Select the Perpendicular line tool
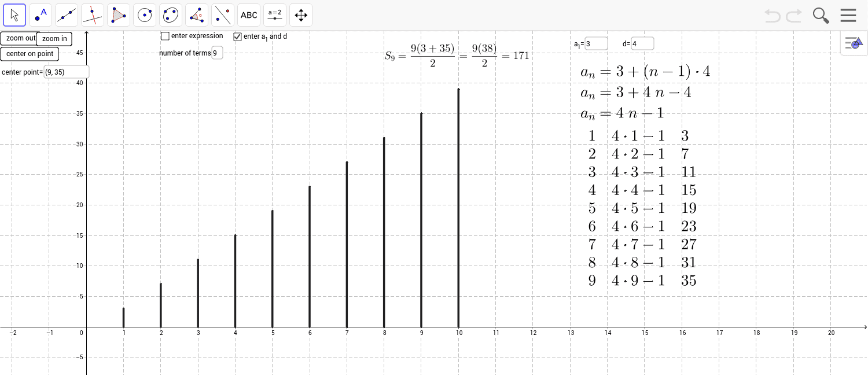 click(x=93, y=15)
